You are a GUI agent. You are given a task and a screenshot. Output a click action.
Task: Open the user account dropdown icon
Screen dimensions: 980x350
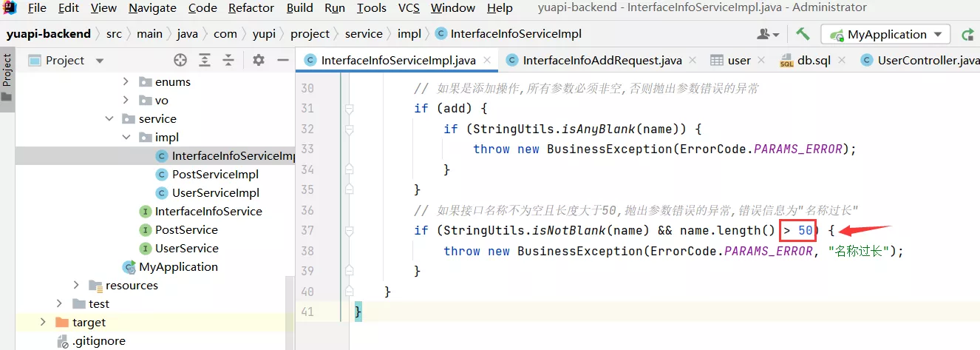pyautogui.click(x=769, y=34)
